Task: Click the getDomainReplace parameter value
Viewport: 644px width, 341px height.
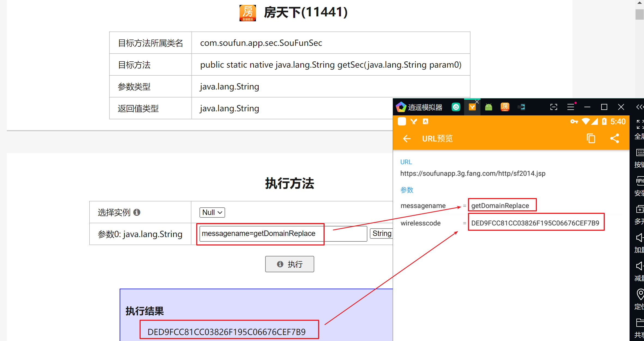Action: pos(500,206)
